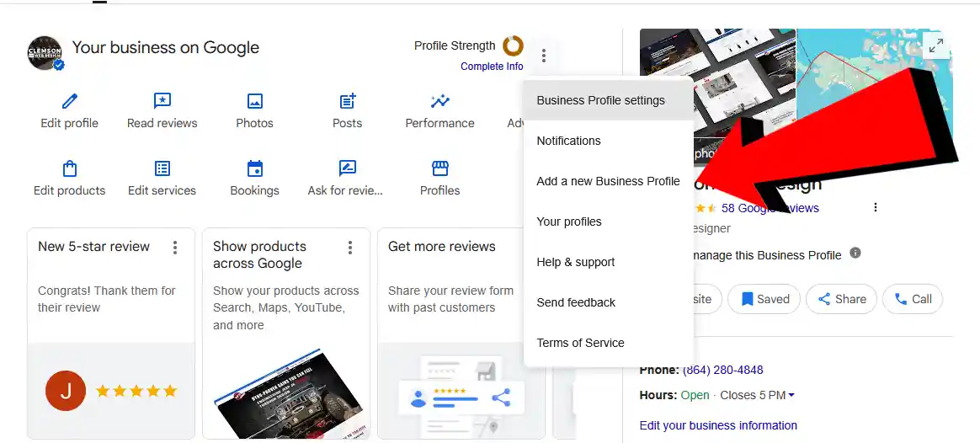980x443 pixels.
Task: Select Notifications in the menu
Action: (609, 141)
